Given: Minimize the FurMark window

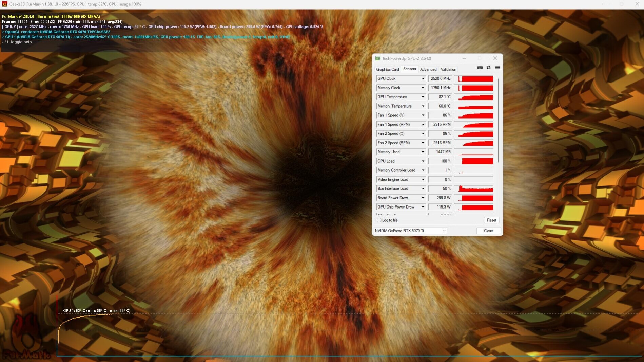Looking at the screenshot, I should click(606, 4).
